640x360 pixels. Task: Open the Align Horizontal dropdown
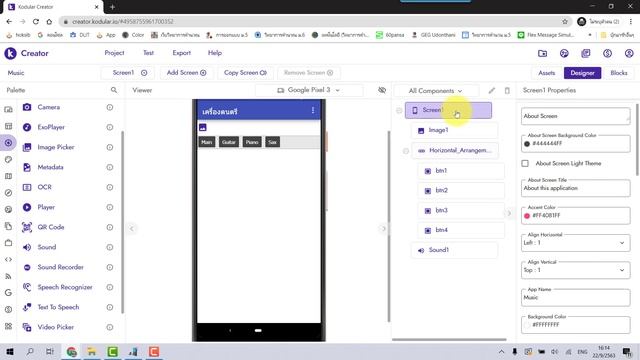[576, 242]
